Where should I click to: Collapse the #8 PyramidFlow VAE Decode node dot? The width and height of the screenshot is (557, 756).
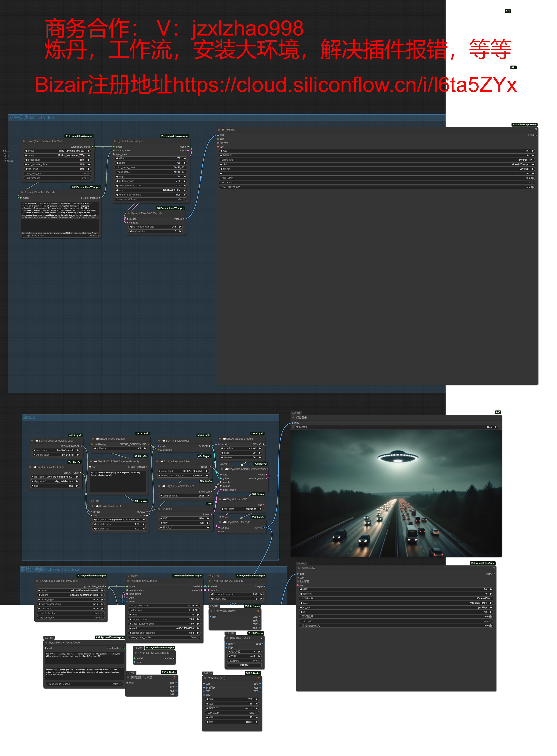[x=128, y=213]
